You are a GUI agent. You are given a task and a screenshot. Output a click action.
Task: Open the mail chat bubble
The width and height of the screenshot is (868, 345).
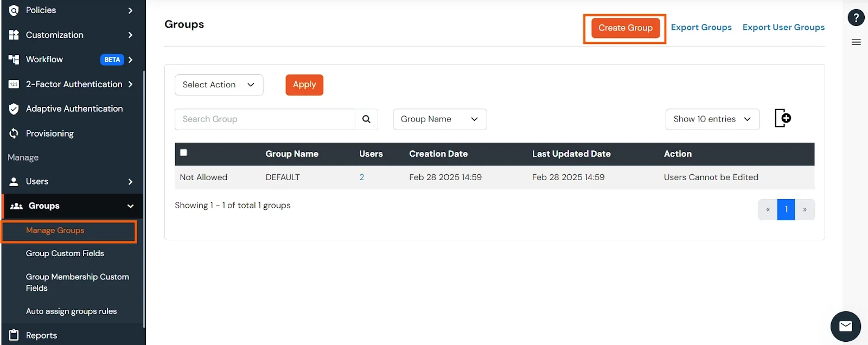846,327
